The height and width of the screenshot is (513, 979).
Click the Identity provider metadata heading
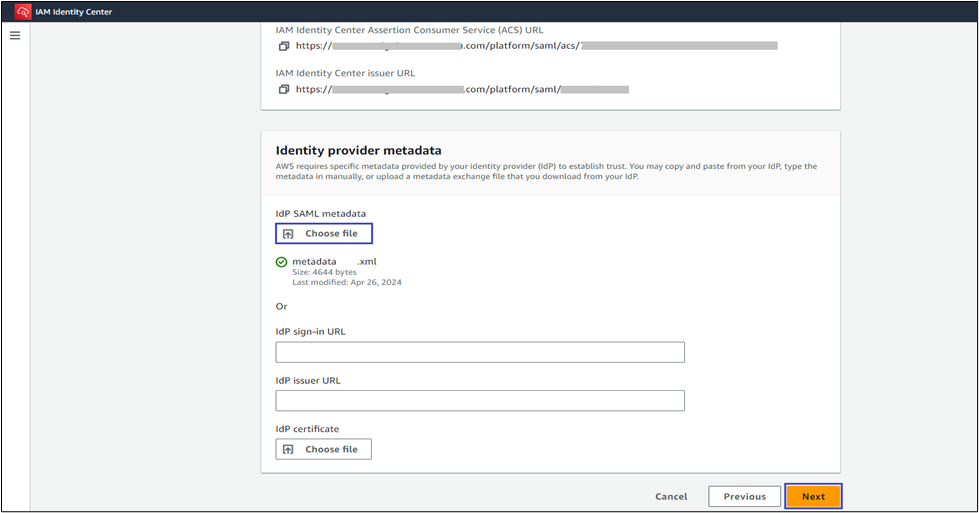tap(358, 150)
